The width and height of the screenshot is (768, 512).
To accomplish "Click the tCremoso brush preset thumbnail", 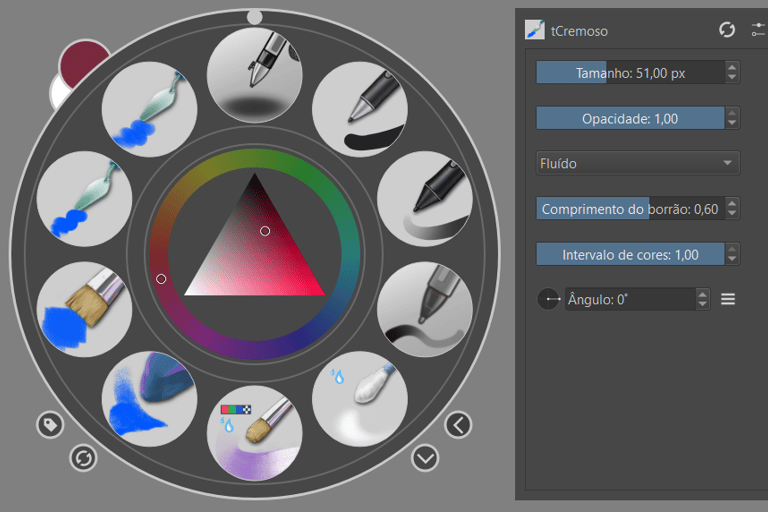I will pyautogui.click(x=535, y=30).
